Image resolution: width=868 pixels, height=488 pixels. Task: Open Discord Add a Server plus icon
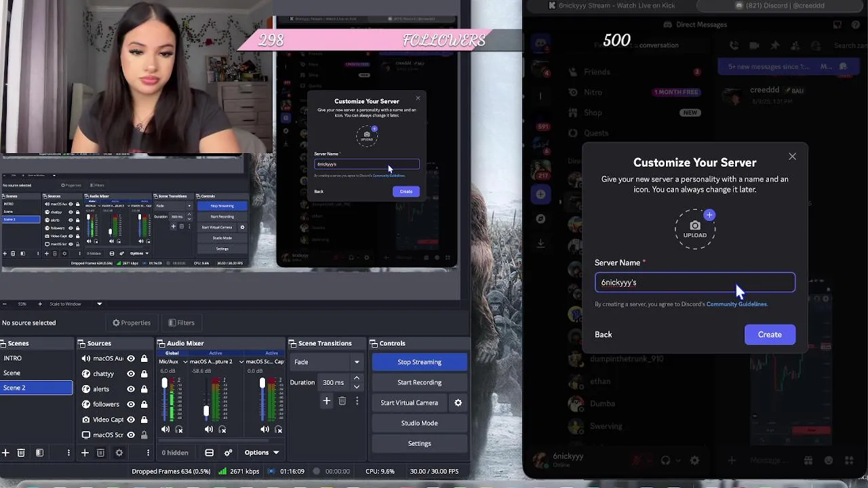[x=540, y=195]
